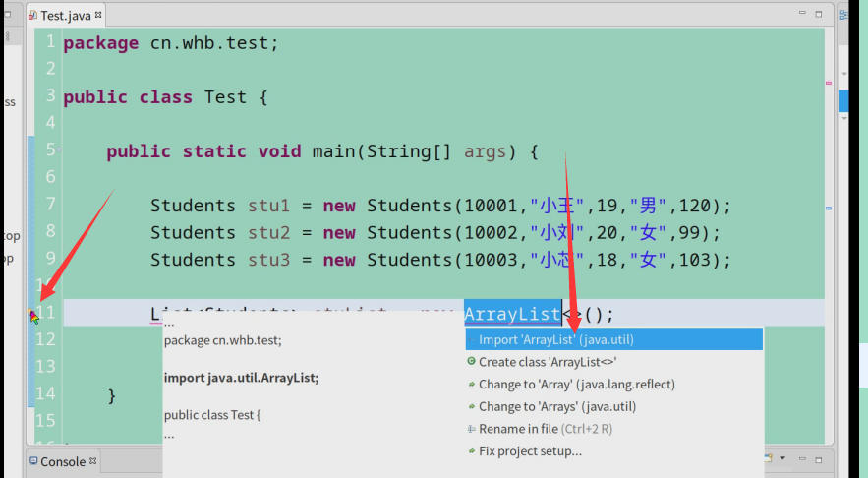Click the icon beside Change to 'Array'
The width and height of the screenshot is (868, 478).
click(472, 384)
